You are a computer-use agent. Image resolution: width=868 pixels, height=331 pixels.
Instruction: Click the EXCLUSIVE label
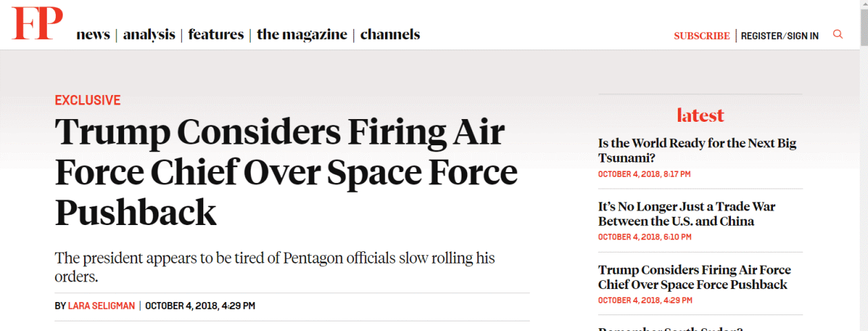pyautogui.click(x=87, y=100)
